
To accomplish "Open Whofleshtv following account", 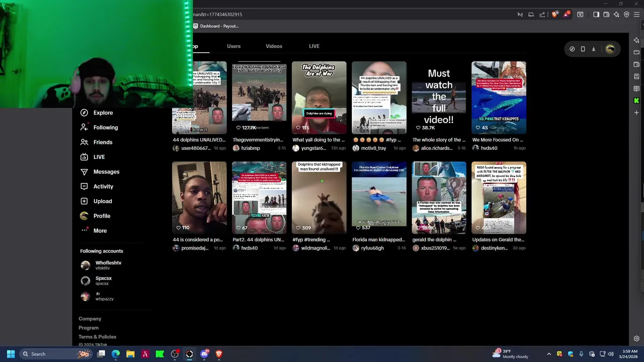I will coord(102,265).
